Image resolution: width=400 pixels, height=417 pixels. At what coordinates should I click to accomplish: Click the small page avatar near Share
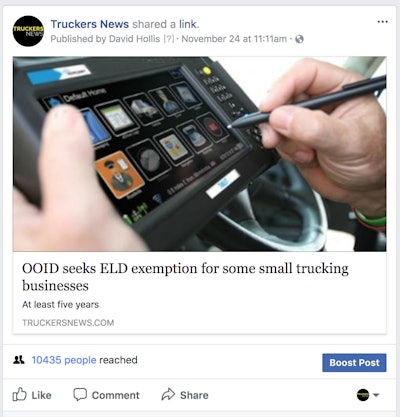click(363, 395)
